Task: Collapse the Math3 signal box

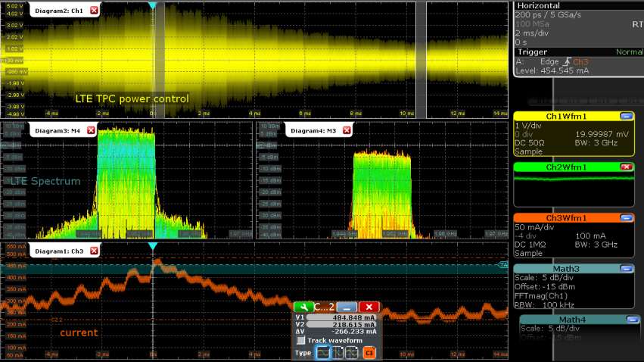Action: (x=626, y=269)
